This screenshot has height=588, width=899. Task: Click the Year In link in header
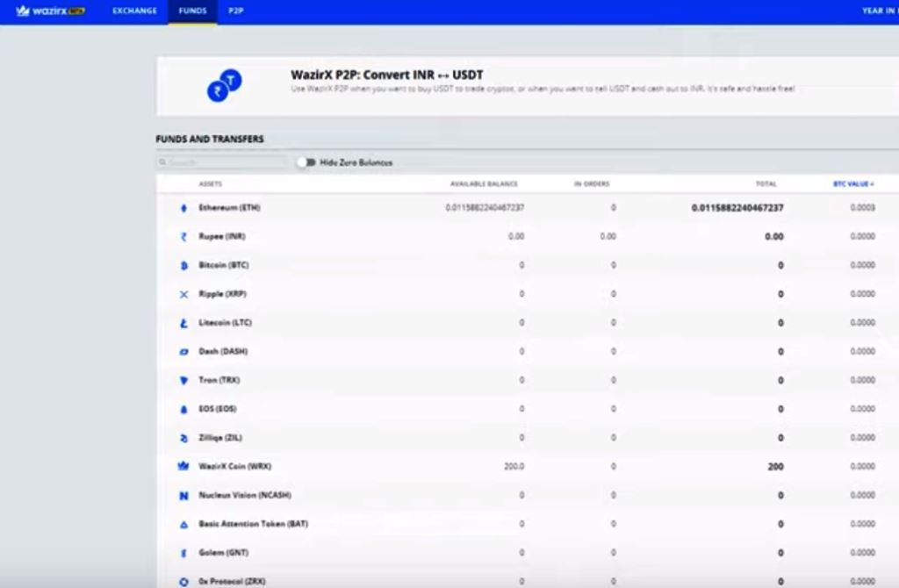coord(880,11)
